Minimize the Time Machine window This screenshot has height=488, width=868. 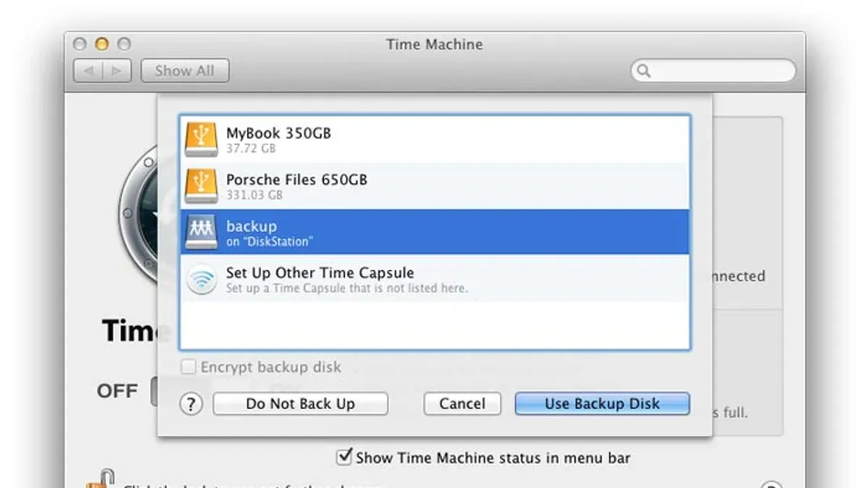pyautogui.click(x=102, y=44)
